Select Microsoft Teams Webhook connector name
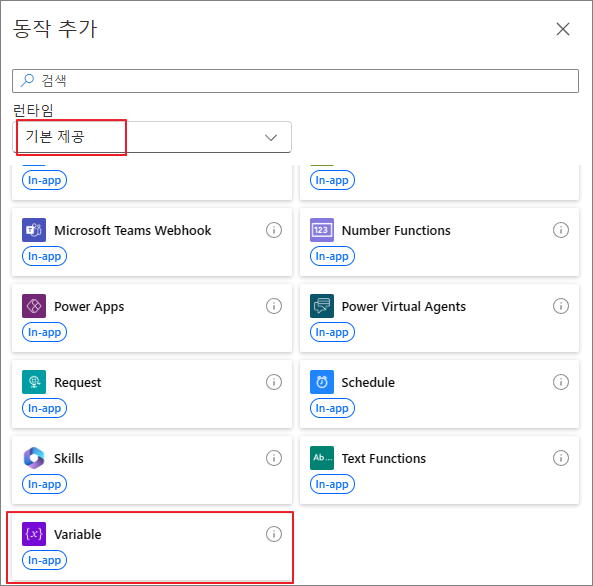The width and height of the screenshot is (593, 586). pos(133,230)
